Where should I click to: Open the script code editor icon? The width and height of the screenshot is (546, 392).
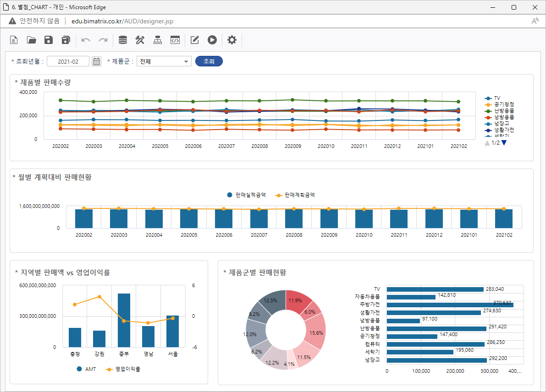[175, 40]
